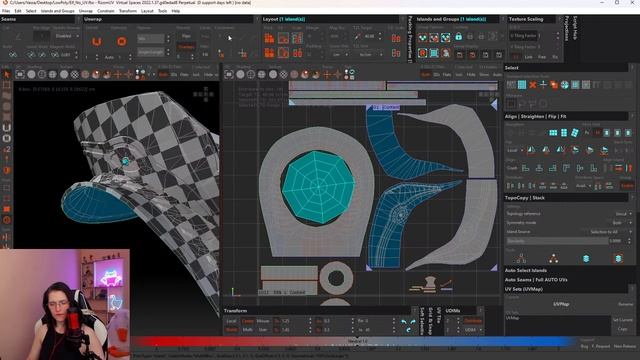640x360 pixels.
Task: Toggle Show in the UV viewport toolbar
Action: [484, 75]
